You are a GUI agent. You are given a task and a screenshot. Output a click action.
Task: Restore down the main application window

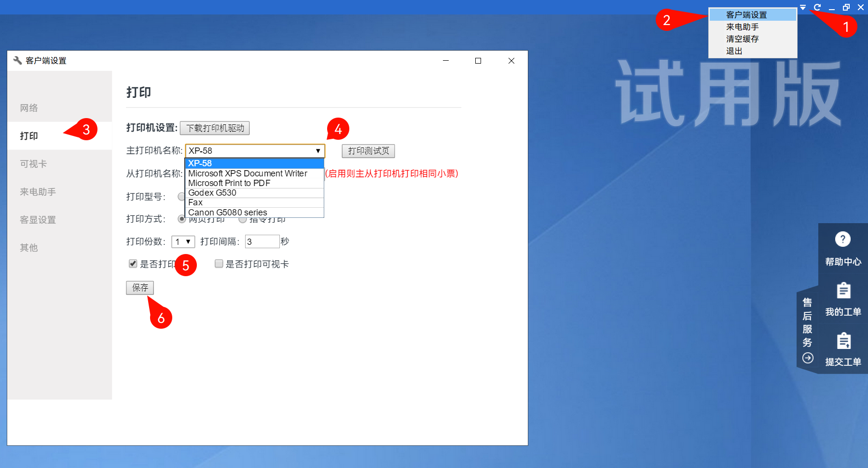[846, 7]
